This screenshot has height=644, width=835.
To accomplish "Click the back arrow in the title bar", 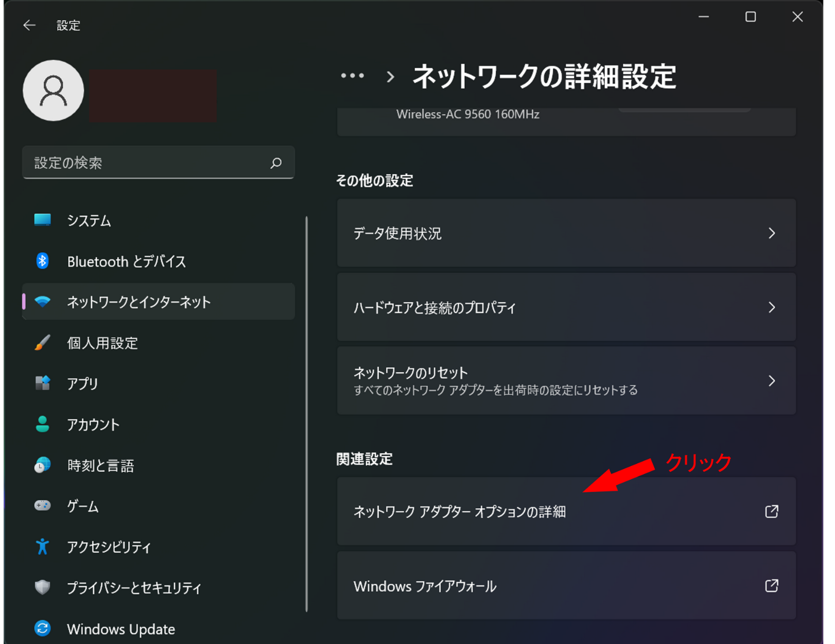I will pos(29,25).
